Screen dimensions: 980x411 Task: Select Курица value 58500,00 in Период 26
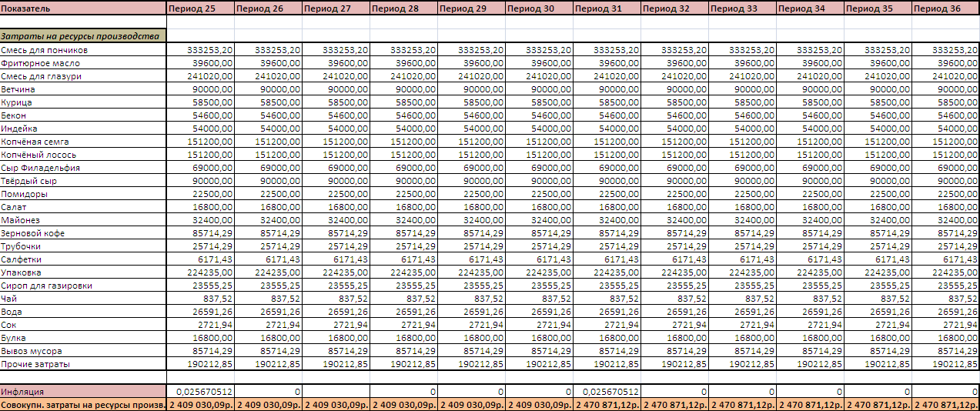pos(268,102)
